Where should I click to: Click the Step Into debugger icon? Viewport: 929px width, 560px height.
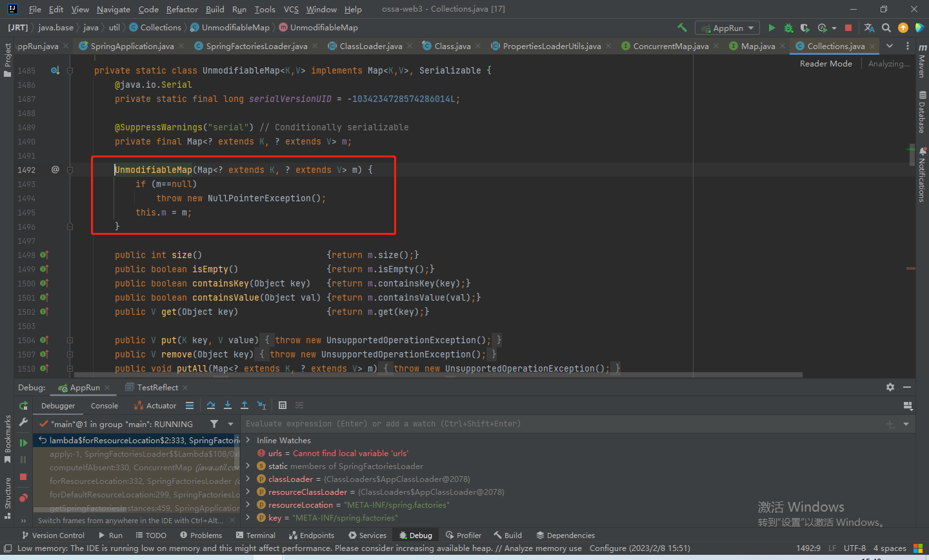[228, 405]
